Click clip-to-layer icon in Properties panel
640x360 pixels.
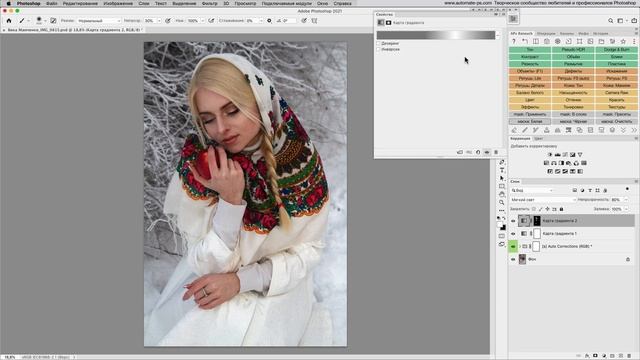pyautogui.click(x=460, y=152)
